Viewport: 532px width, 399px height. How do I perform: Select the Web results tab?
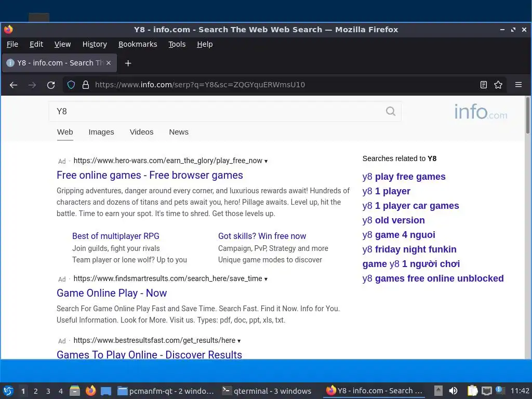[65, 132]
